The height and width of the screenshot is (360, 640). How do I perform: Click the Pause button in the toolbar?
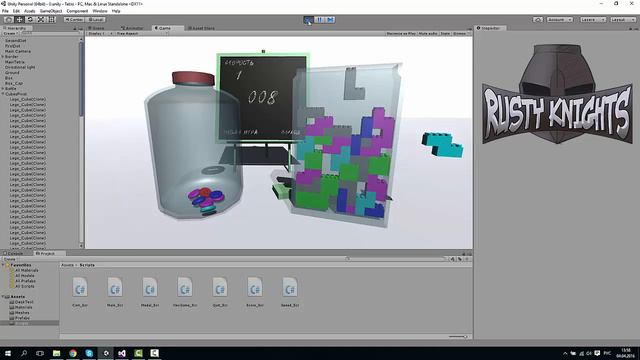(319, 20)
